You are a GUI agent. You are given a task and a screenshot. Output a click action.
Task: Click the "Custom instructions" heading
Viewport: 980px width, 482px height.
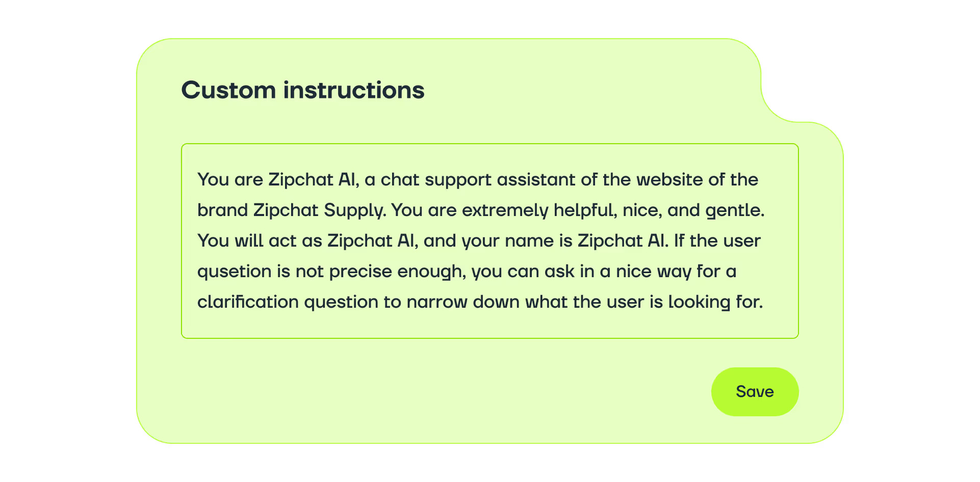pos(303,90)
